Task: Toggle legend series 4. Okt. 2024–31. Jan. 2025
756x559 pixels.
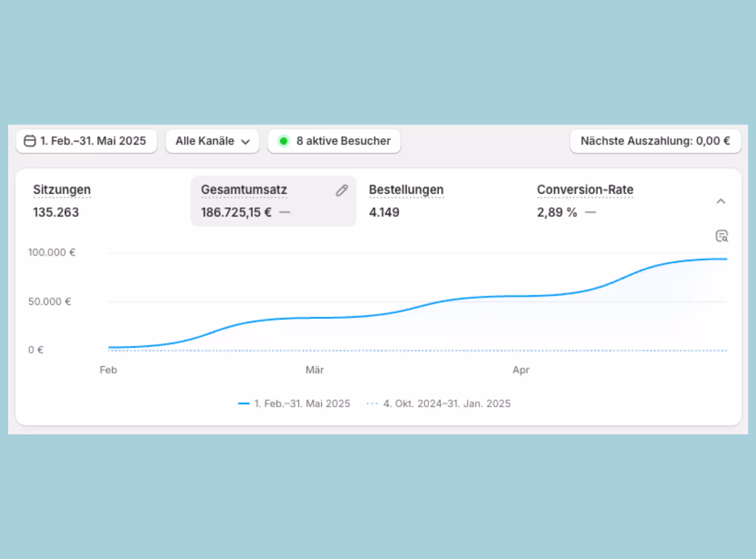Action: (438, 404)
